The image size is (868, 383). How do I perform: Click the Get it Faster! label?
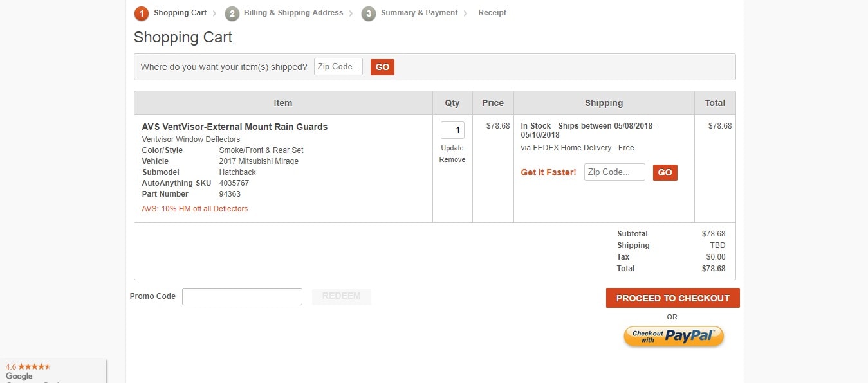coord(549,172)
